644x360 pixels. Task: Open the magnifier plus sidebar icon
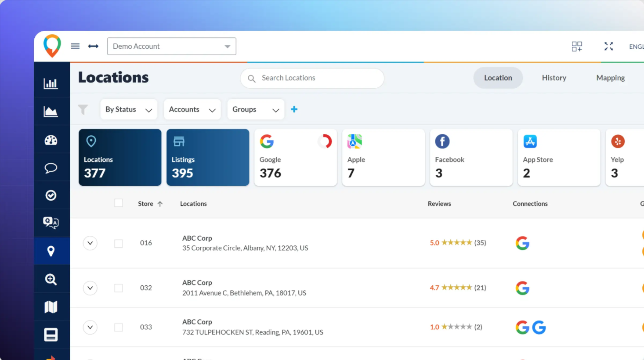(51, 279)
